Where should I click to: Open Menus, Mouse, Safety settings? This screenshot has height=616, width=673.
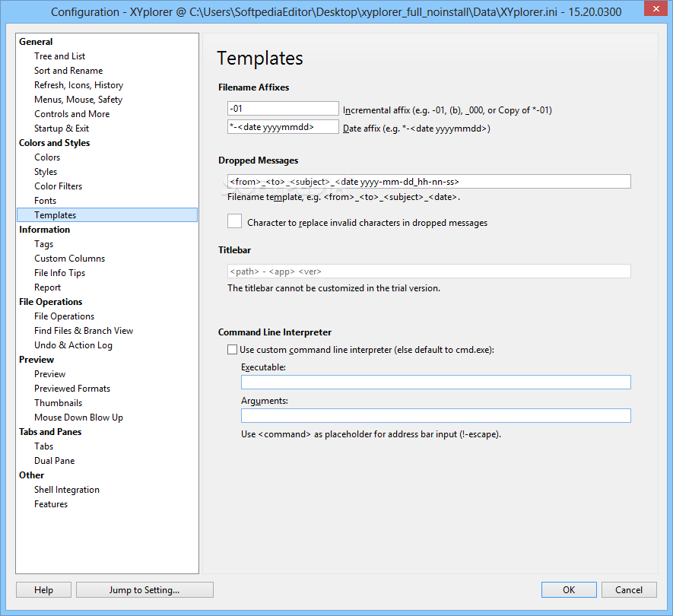(78, 100)
